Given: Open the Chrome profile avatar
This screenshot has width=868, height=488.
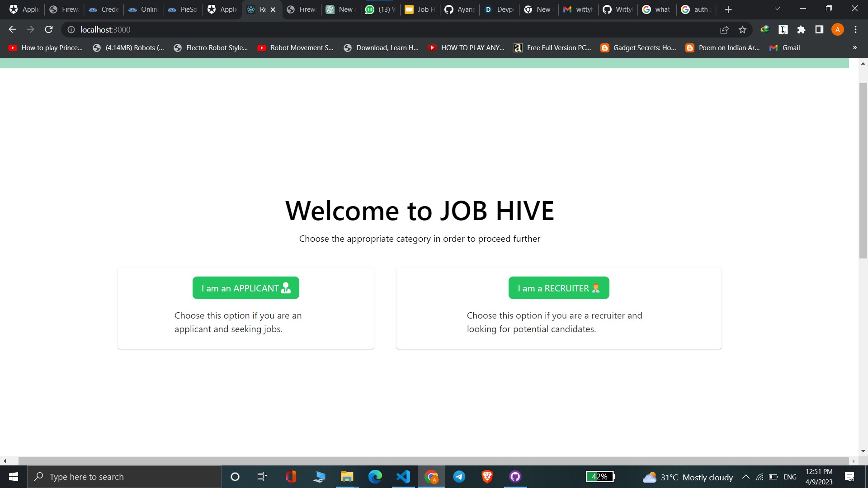Looking at the screenshot, I should 837,29.
